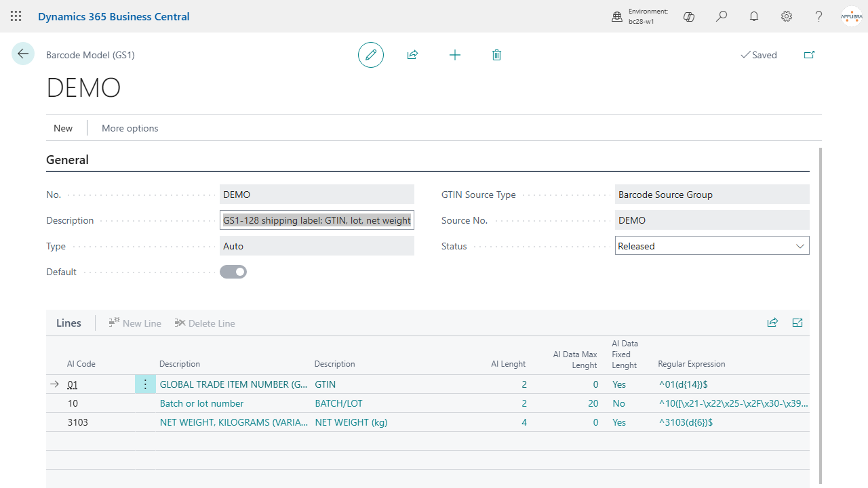Screen dimensions: 868x488
Task: Create a new record with plus icon
Action: tap(455, 55)
